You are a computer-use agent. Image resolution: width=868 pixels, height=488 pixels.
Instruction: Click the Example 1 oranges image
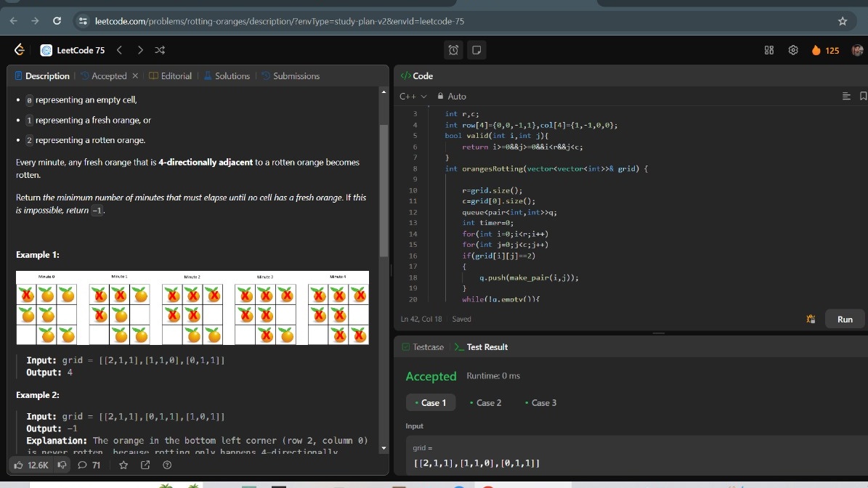point(192,308)
